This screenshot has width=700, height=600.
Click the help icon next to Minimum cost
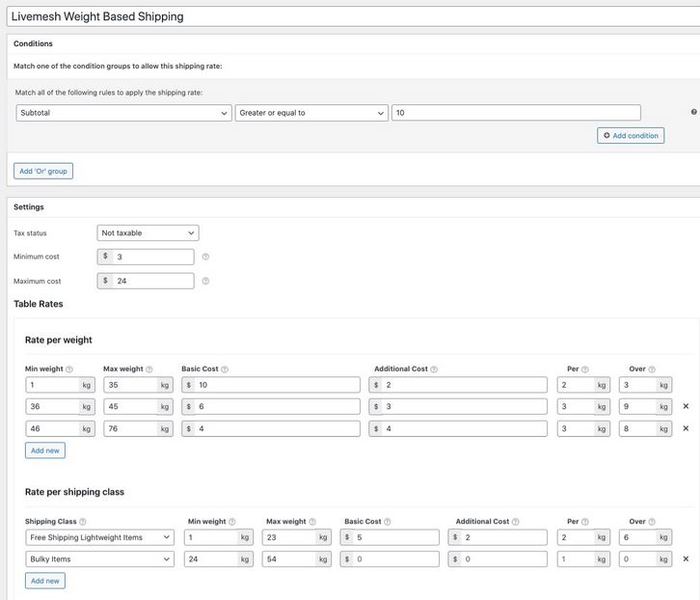[205, 257]
